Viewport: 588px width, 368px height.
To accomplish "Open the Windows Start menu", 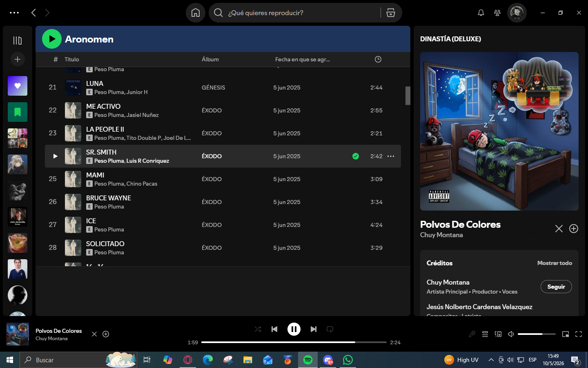I will point(10,360).
